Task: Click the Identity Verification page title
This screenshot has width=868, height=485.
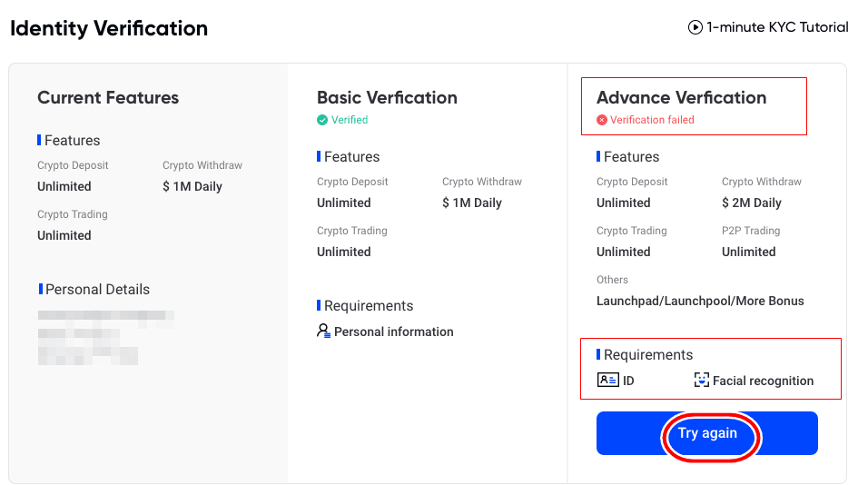Action: pos(109,28)
